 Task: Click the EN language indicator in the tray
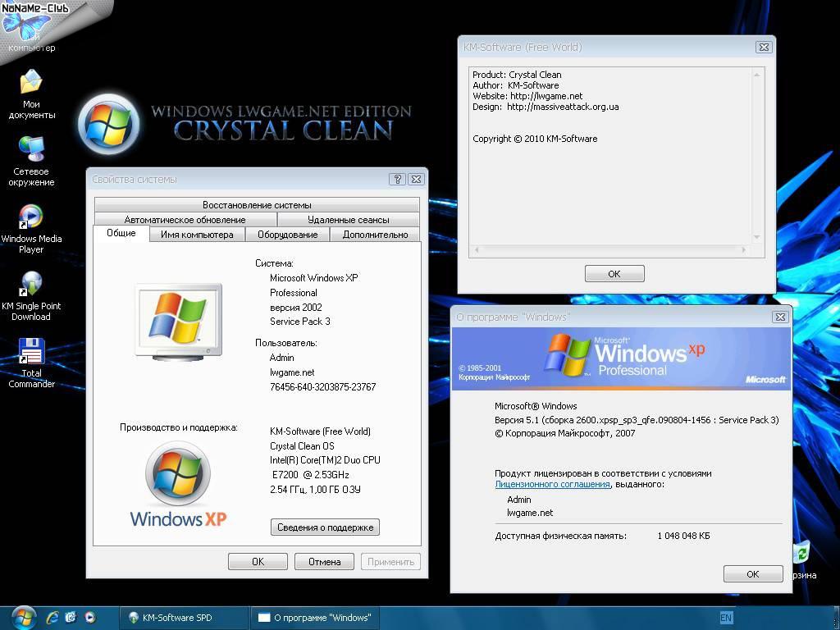[726, 618]
